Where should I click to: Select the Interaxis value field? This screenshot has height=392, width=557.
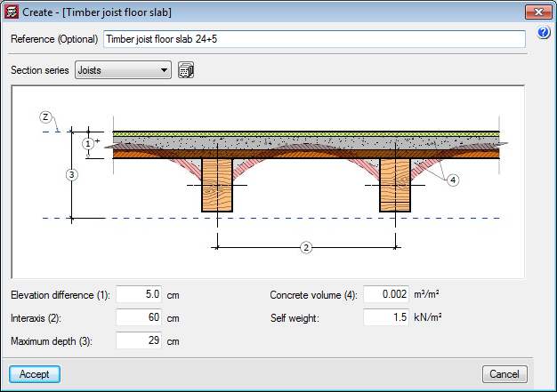[x=139, y=317]
